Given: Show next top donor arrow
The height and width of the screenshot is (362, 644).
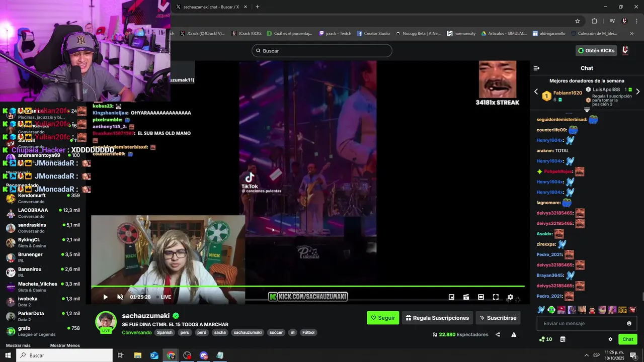Looking at the screenshot, I should coord(638,92).
